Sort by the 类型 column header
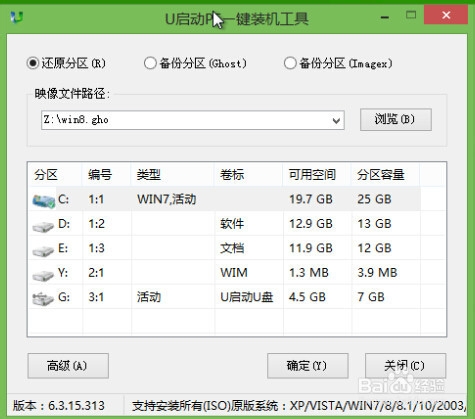 149,175
